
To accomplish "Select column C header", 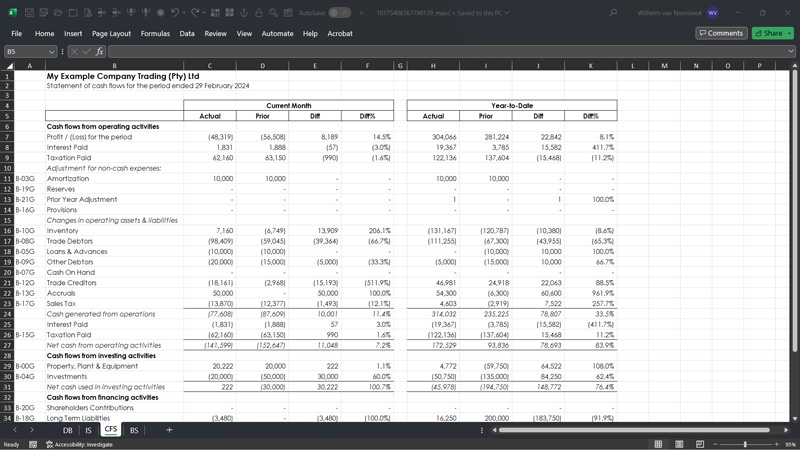I will pos(210,66).
